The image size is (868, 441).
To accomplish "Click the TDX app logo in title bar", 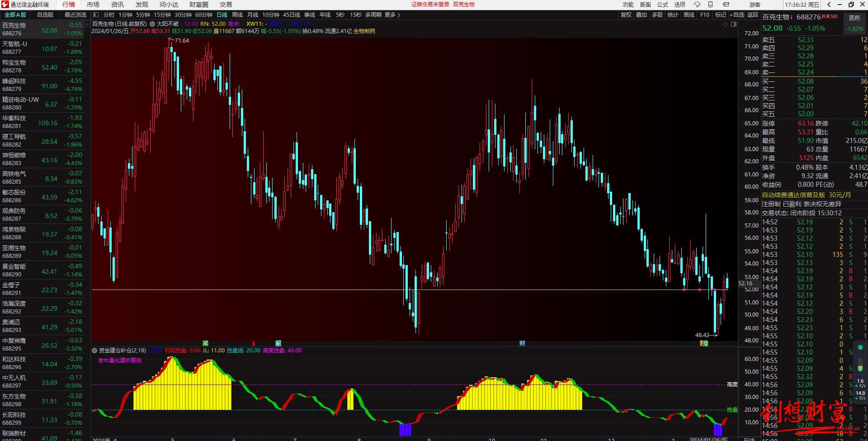I will tap(5, 5).
